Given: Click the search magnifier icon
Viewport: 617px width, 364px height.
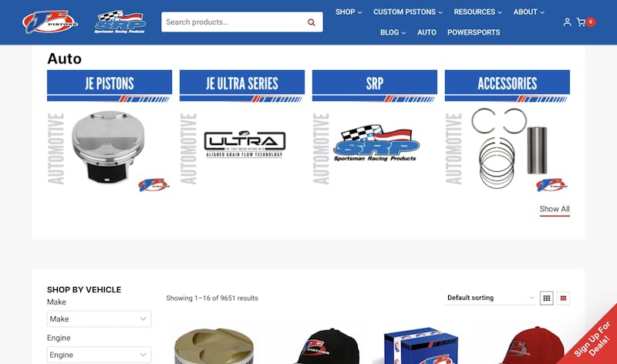Looking at the screenshot, I should (x=312, y=22).
